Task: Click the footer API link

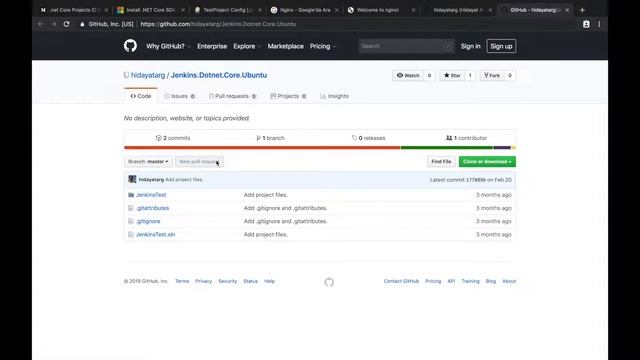Action: (x=451, y=281)
